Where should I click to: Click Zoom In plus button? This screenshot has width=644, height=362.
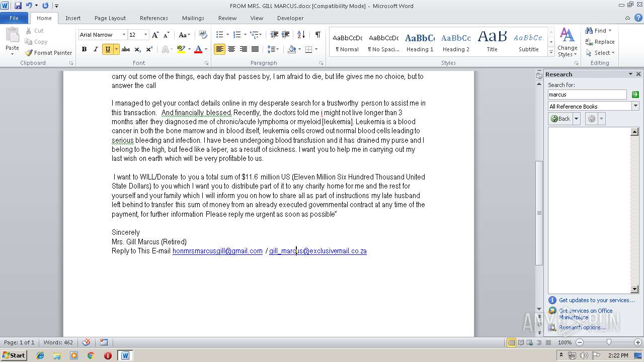click(x=637, y=342)
